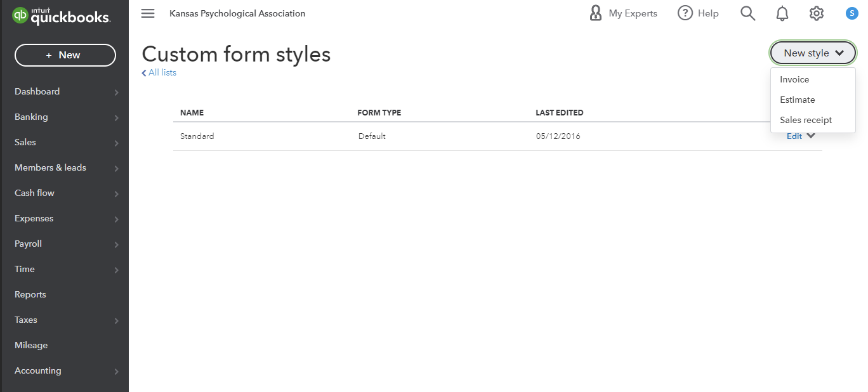Screen dimensions: 868x392
Task: Go back via All lists link
Action: tap(160, 73)
